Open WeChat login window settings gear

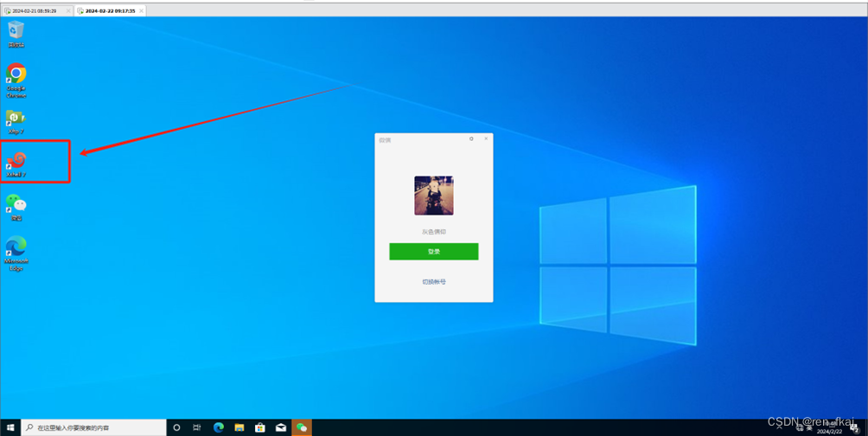click(472, 139)
